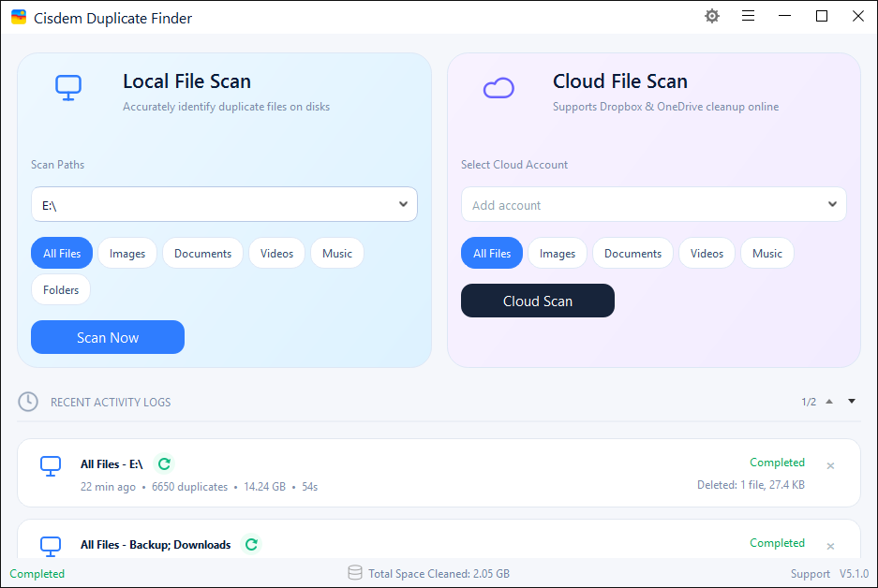
Task: Click the monitor icon of E:\ log entry
Action: click(51, 466)
